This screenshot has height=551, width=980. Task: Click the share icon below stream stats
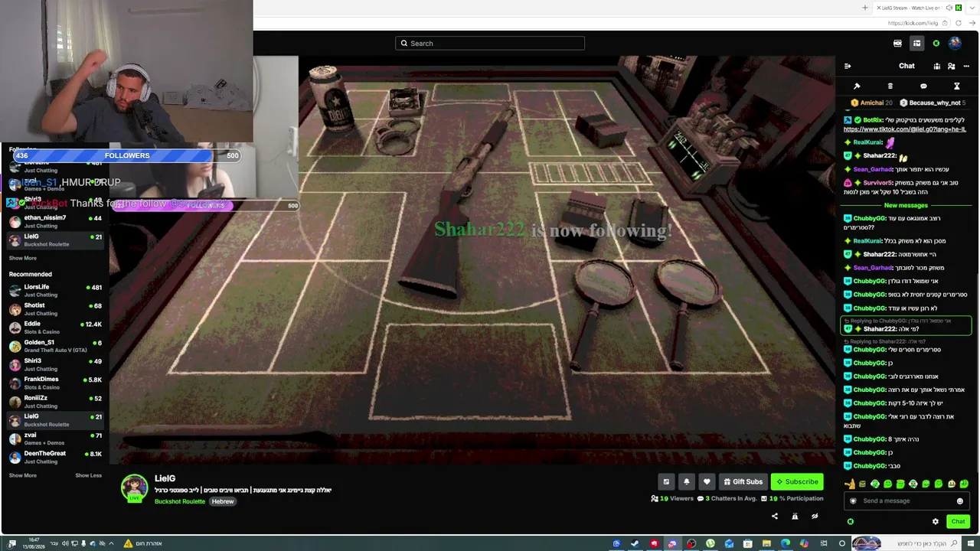pos(774,517)
